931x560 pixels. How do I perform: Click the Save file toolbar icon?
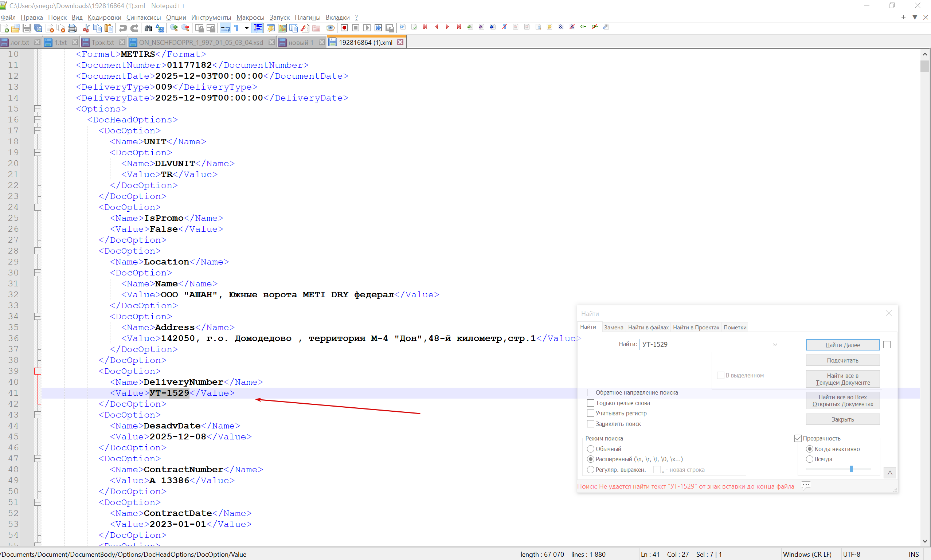[x=27, y=28]
